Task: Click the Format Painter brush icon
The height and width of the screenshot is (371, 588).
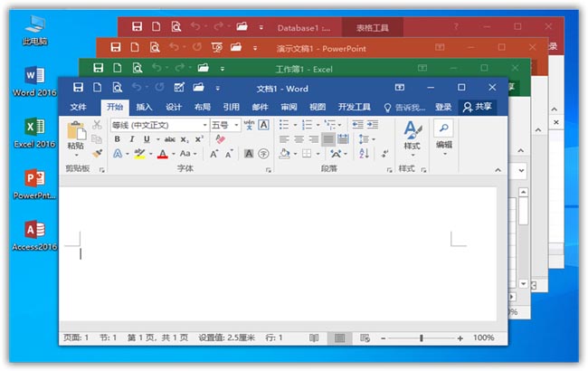Action: tap(97, 154)
